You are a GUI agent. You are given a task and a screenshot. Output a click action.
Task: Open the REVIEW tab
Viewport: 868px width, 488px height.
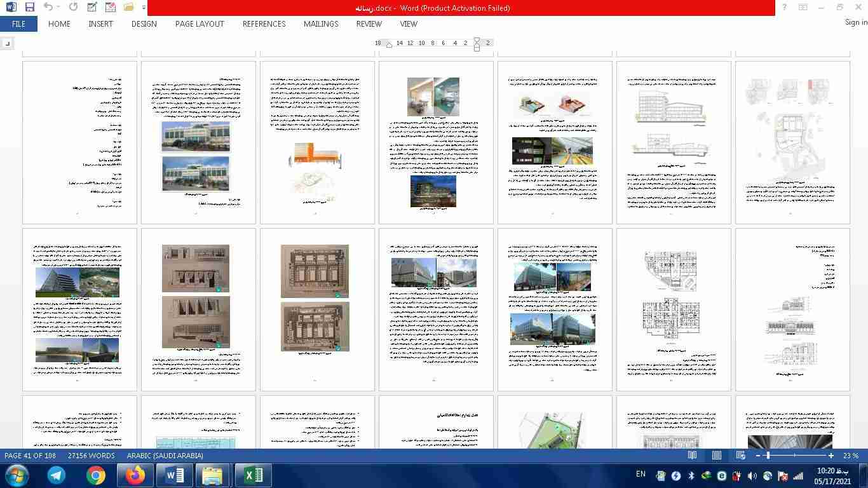tap(369, 24)
